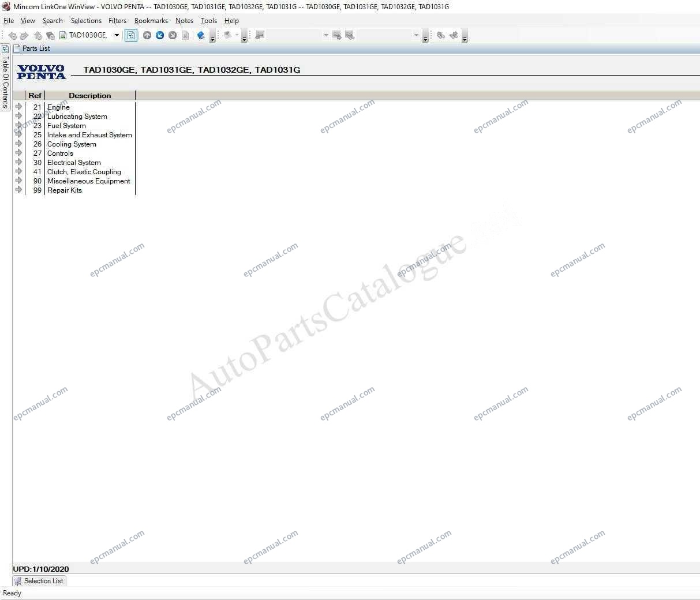The height and width of the screenshot is (600, 700).
Task: Click the home books toolbar icon
Action: 38,36
